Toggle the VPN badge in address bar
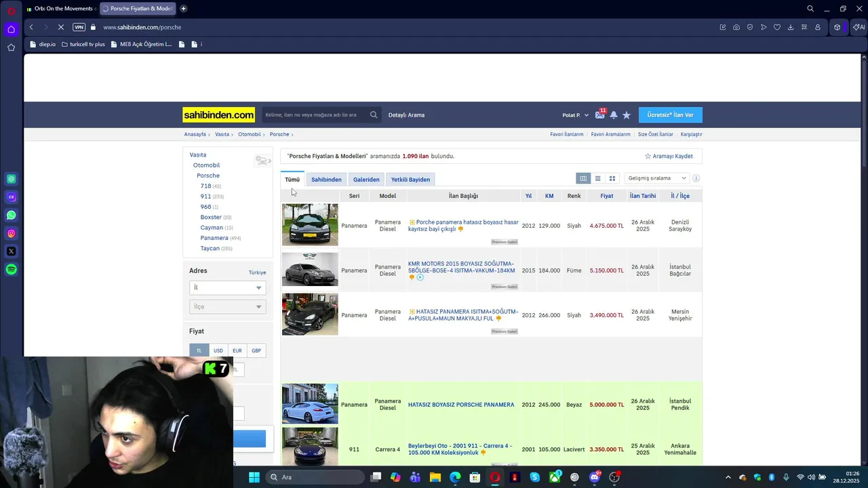Viewport: 868px width, 488px height. click(x=79, y=27)
